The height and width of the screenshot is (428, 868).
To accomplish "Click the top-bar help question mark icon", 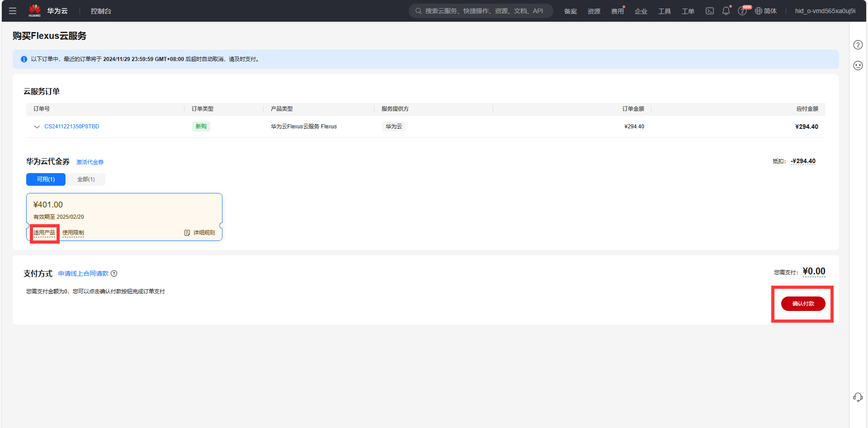I will coord(742,11).
